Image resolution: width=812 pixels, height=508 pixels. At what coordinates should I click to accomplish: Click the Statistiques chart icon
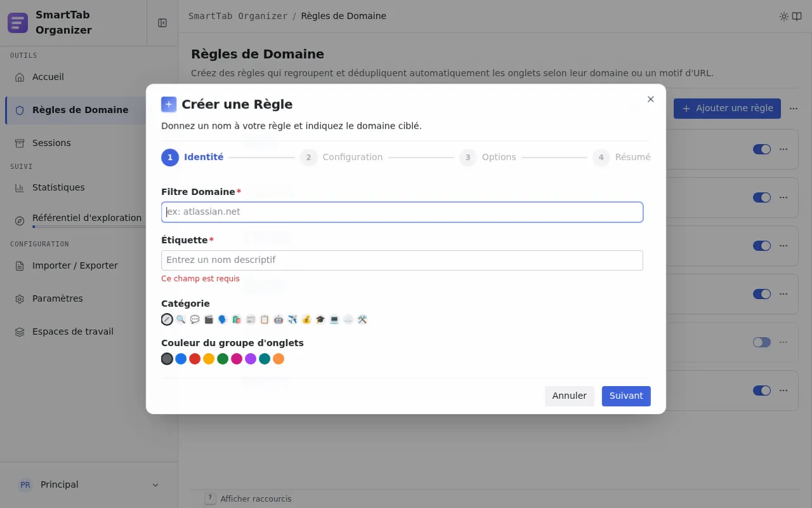[x=20, y=187]
